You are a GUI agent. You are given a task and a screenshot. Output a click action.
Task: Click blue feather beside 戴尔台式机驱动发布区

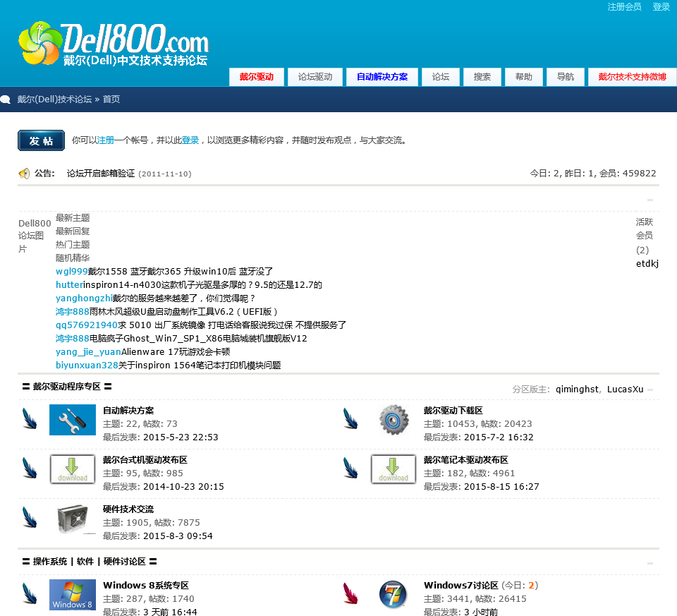tap(30, 468)
